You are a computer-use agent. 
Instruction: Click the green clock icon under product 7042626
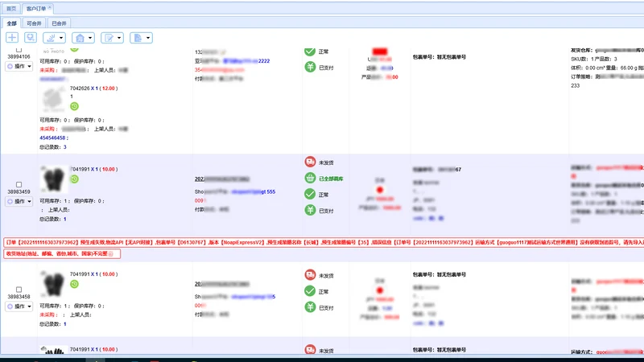tap(74, 106)
